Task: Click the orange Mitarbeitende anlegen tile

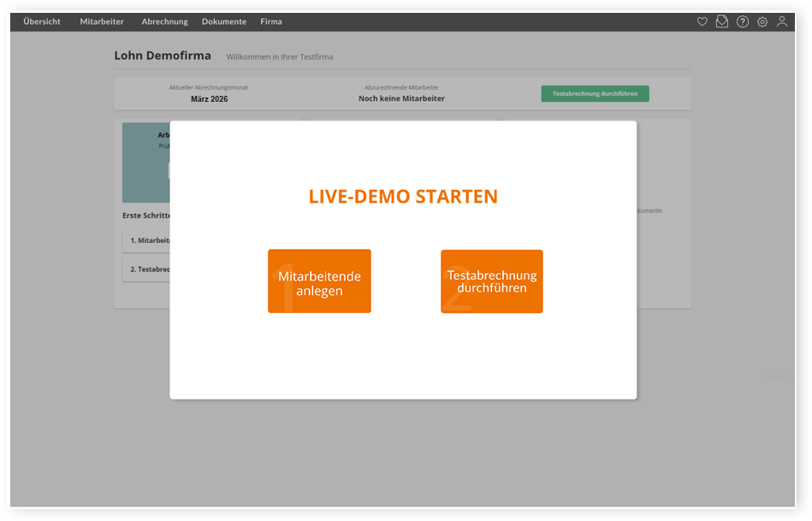Action: (x=319, y=281)
